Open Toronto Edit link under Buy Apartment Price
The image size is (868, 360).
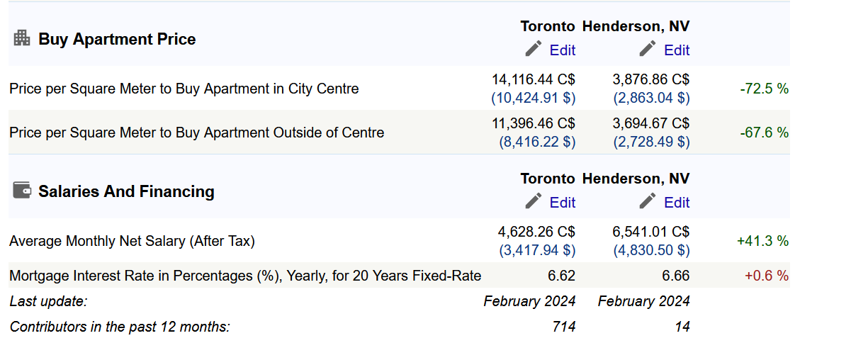pyautogui.click(x=563, y=50)
